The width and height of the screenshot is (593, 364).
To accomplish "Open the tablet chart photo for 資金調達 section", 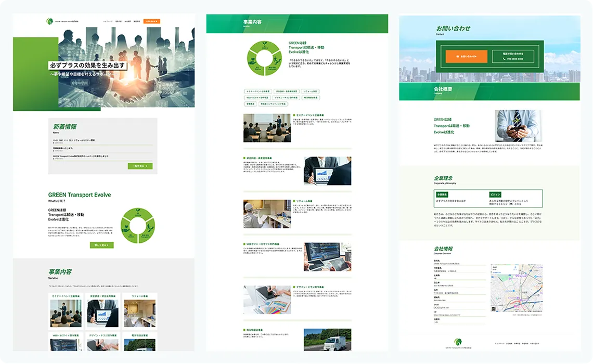I will point(328,171).
